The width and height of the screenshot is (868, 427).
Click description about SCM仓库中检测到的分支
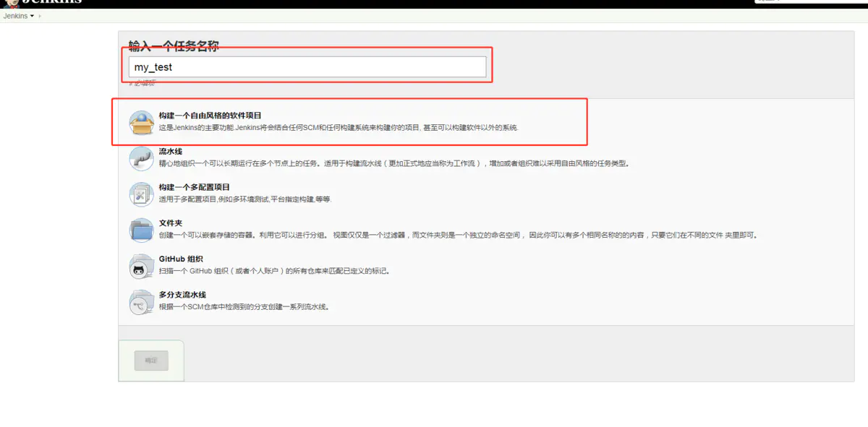244,307
